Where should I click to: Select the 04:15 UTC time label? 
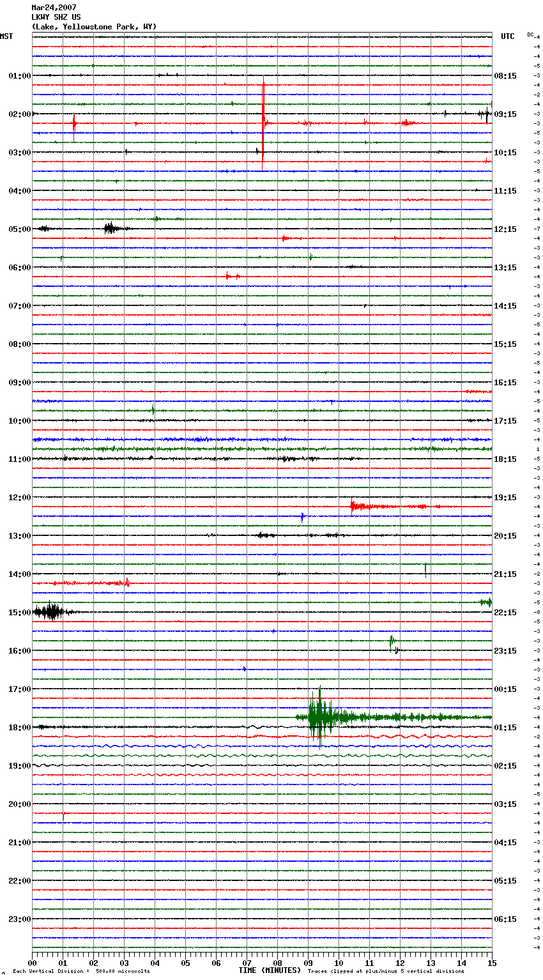tap(505, 842)
